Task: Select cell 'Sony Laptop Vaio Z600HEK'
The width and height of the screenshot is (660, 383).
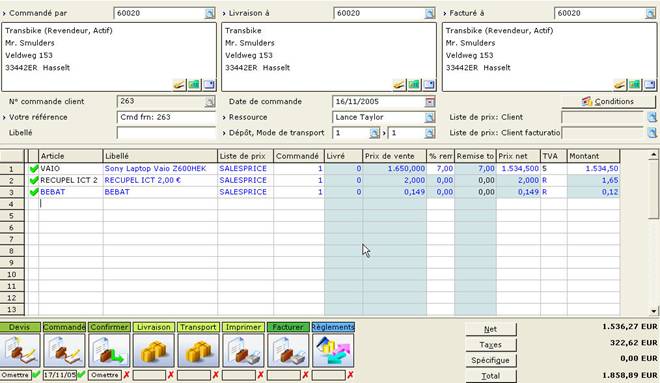Action: point(160,168)
